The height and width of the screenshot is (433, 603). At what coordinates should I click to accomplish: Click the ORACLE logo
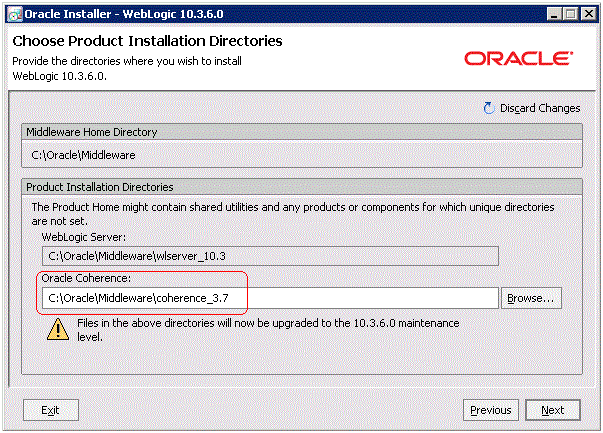(x=518, y=58)
